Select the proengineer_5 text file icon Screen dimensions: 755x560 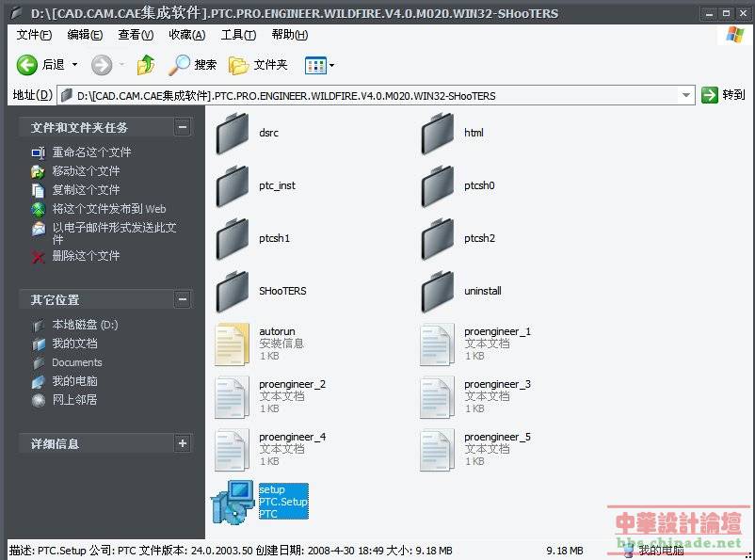[437, 449]
